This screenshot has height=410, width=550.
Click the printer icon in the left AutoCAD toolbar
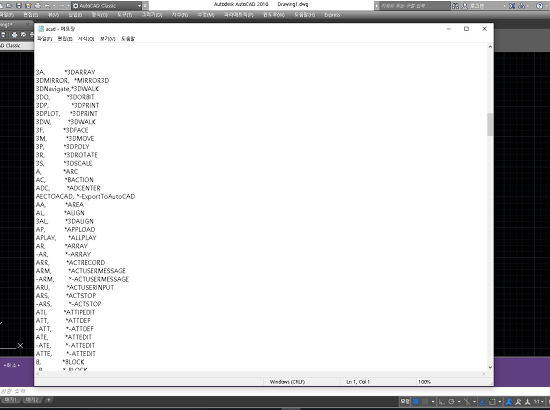click(14, 35)
